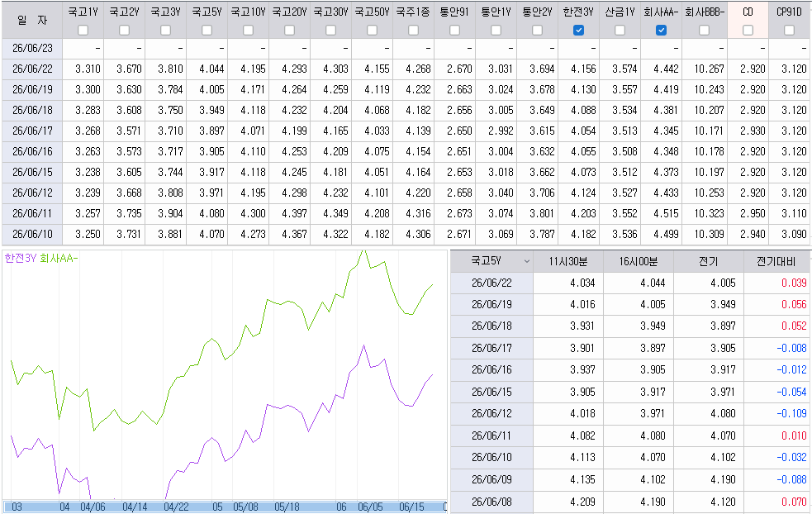The image size is (812, 514).
Task: Select the 26/06/22 row in main table
Action: (x=406, y=69)
